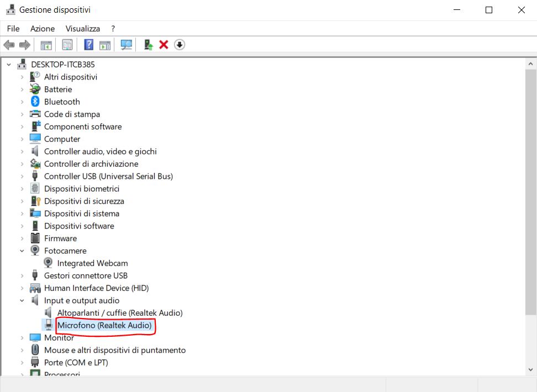Select the Dispositivi biometrici fingerprint icon
The image size is (537, 392).
point(35,188)
